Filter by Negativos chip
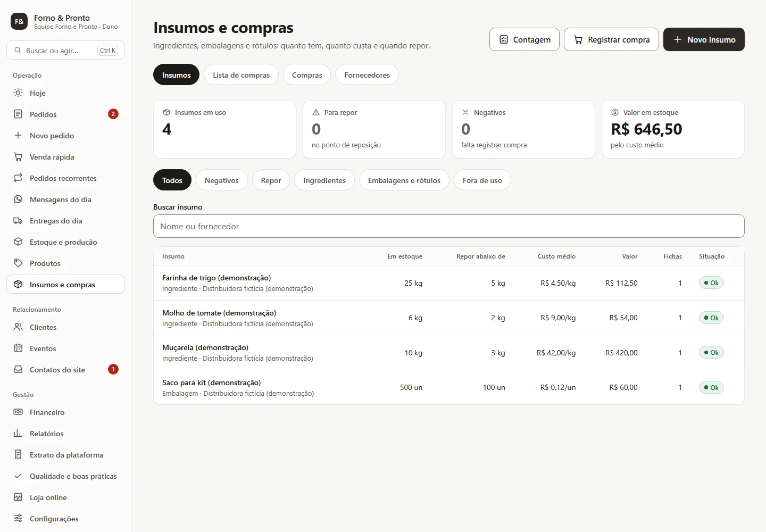The width and height of the screenshot is (766, 532). point(221,180)
